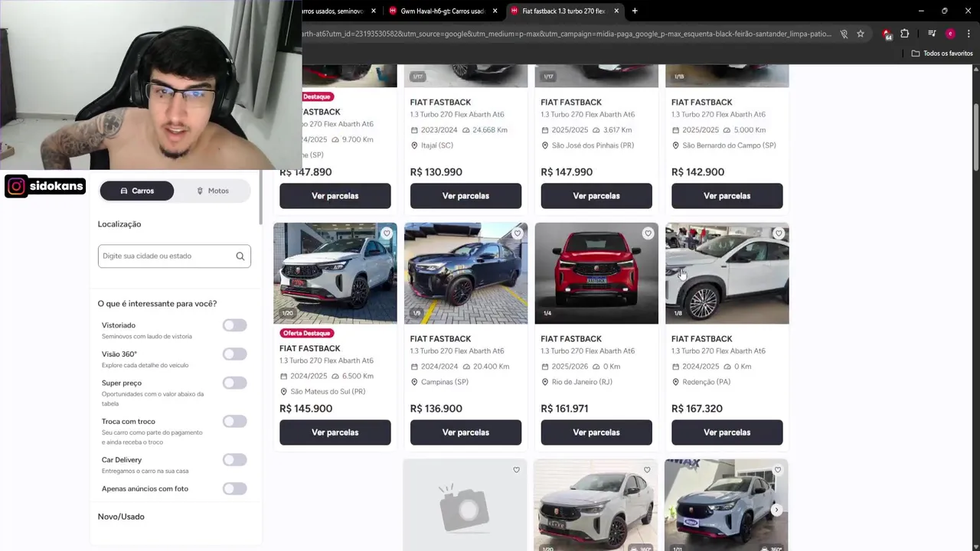Open the white Fastback photo, São Mateus do Sul
Image resolution: width=980 pixels, height=551 pixels.
[335, 273]
